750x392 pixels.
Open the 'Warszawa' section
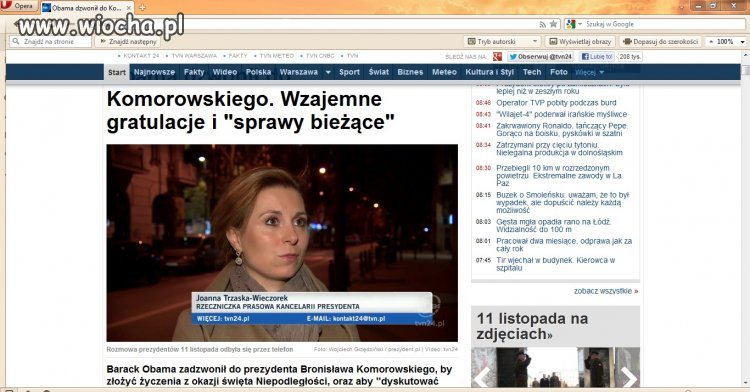click(x=298, y=72)
